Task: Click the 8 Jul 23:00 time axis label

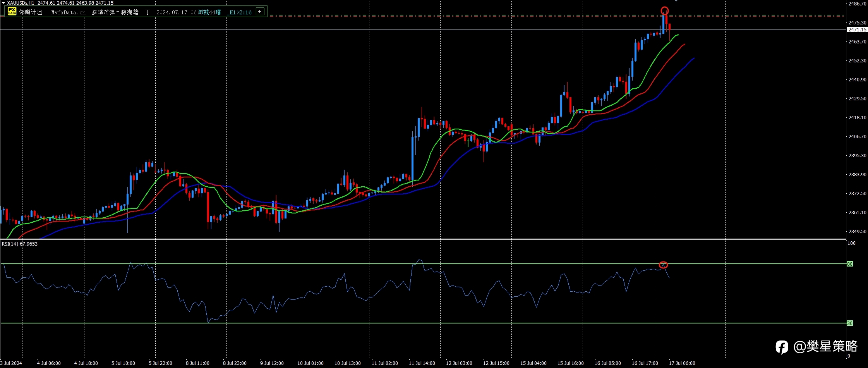Action: [x=235, y=363]
